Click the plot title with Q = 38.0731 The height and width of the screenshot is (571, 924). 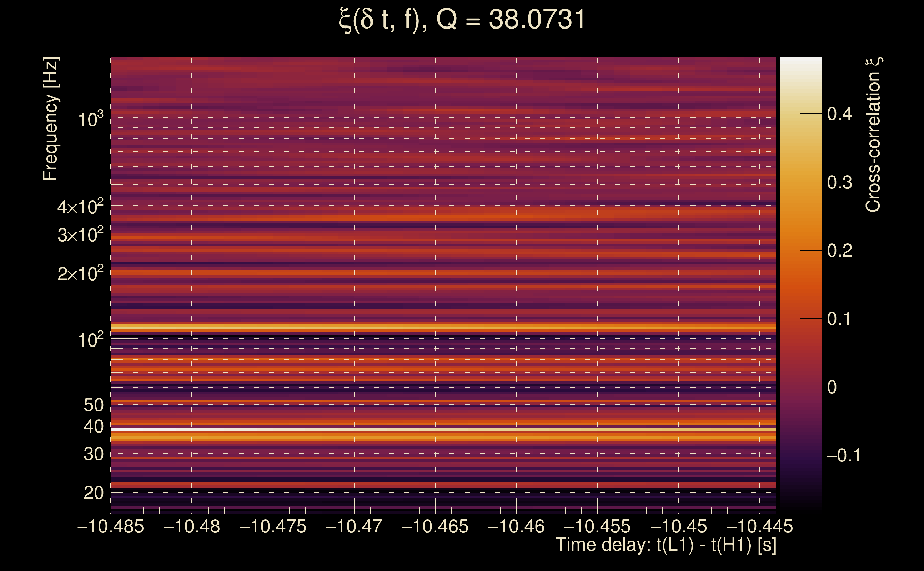[x=462, y=20]
